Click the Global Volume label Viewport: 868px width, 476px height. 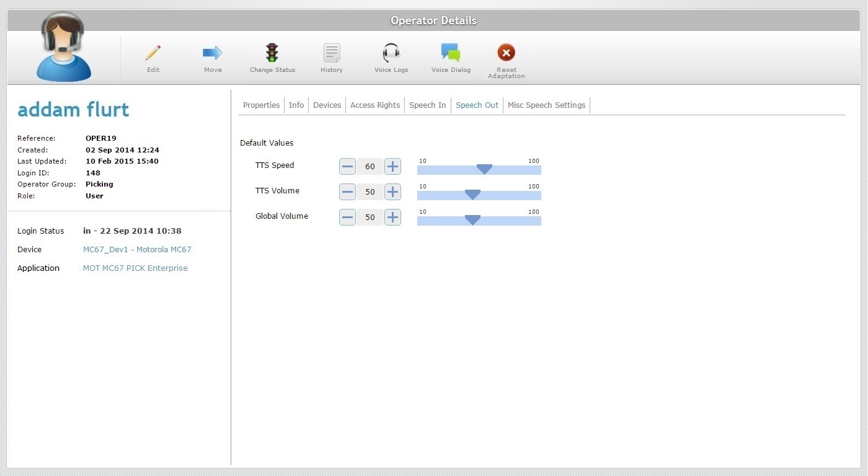pyautogui.click(x=281, y=216)
